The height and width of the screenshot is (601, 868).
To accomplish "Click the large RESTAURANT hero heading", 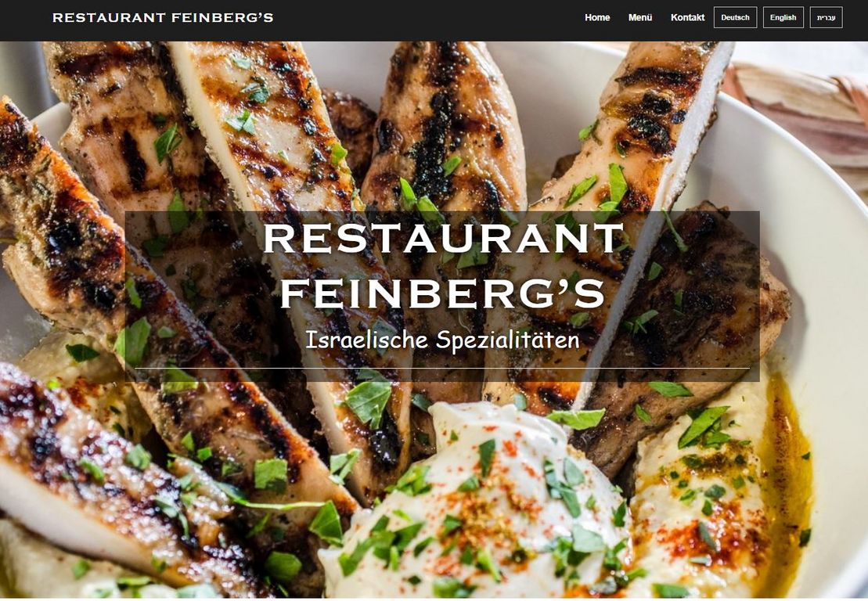I will tap(444, 239).
